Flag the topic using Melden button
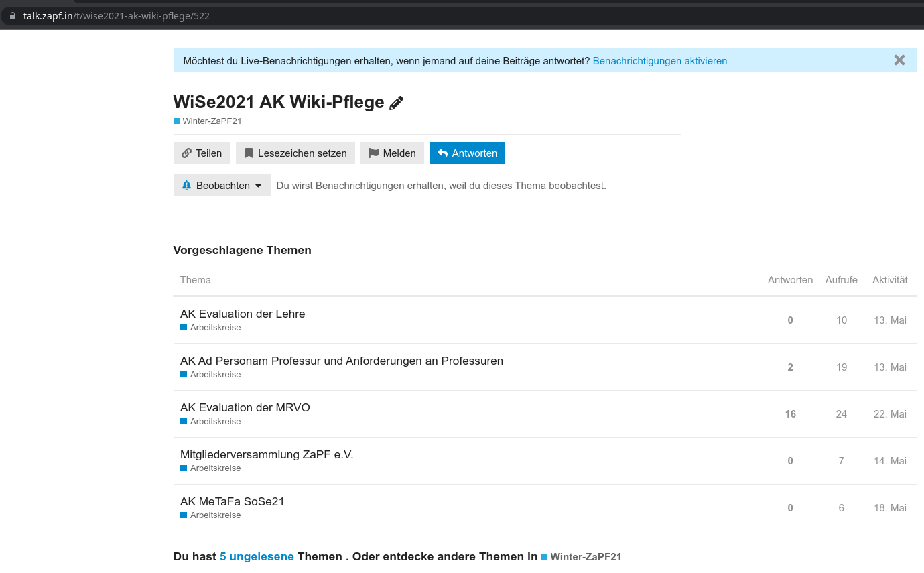The height and width of the screenshot is (573, 924). 392,153
